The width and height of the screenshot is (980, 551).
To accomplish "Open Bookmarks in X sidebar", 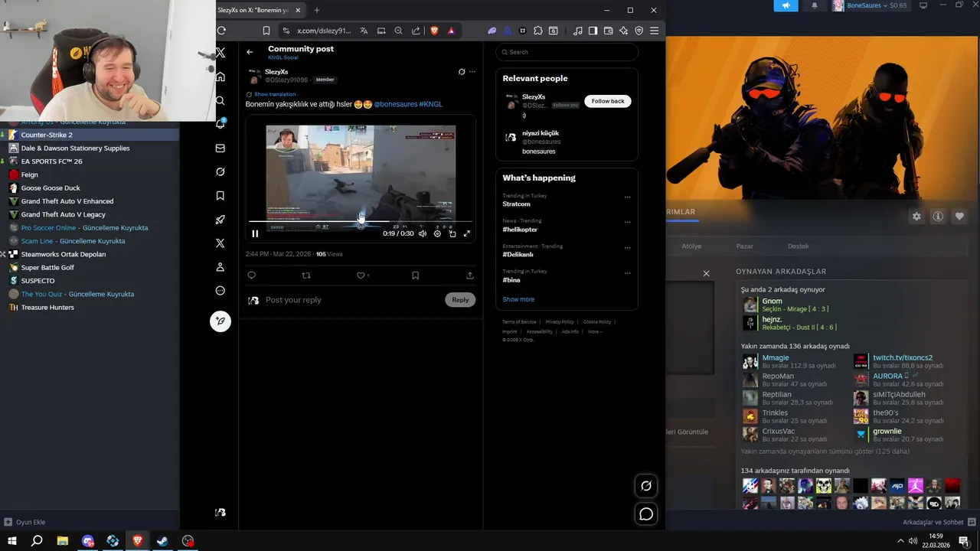I will point(220,196).
